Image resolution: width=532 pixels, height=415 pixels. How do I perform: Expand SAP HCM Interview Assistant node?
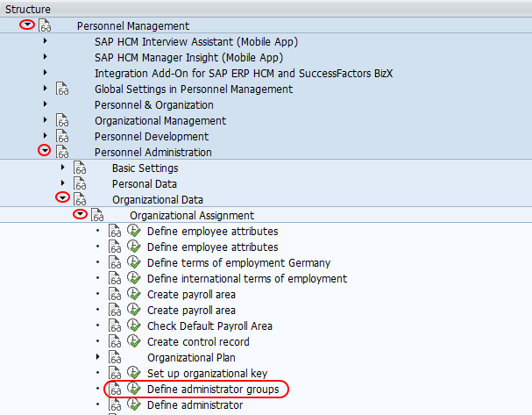click(45, 41)
